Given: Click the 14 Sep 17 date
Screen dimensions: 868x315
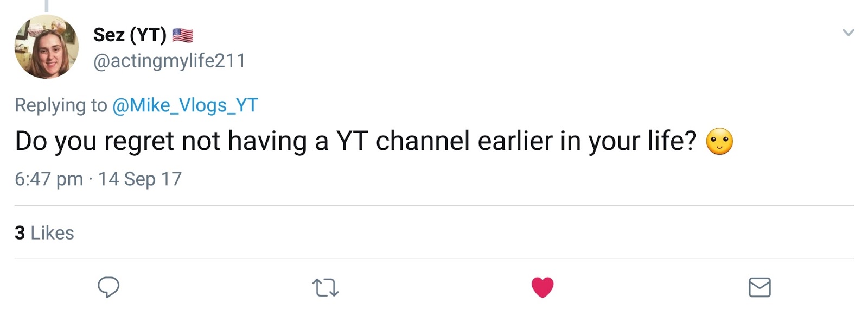Looking at the screenshot, I should click(x=140, y=179).
